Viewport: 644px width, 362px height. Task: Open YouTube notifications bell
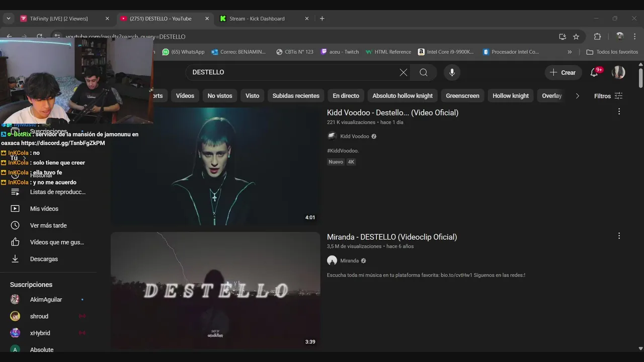[594, 72]
